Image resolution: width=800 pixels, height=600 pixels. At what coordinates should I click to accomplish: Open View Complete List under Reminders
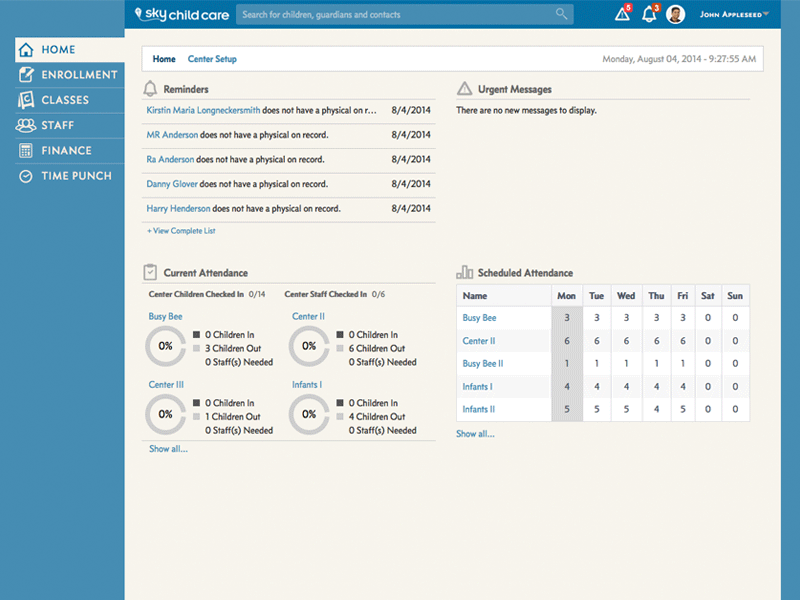(x=181, y=230)
